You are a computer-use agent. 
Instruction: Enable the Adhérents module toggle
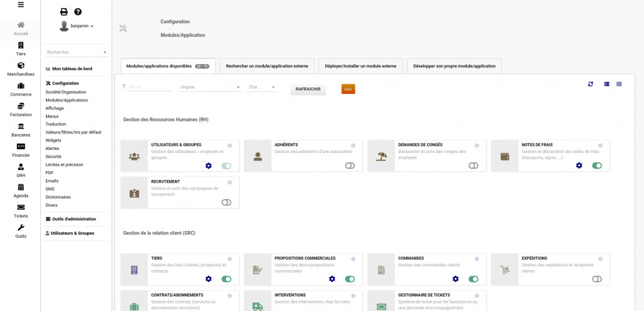350,166
